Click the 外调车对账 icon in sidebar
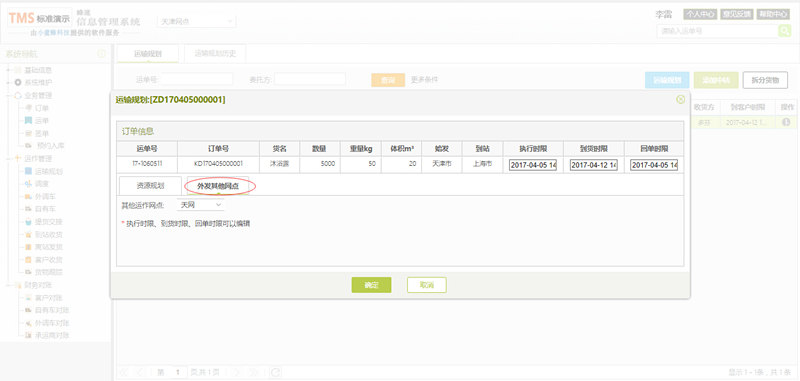Screen dimensions: 800x381 (29, 323)
